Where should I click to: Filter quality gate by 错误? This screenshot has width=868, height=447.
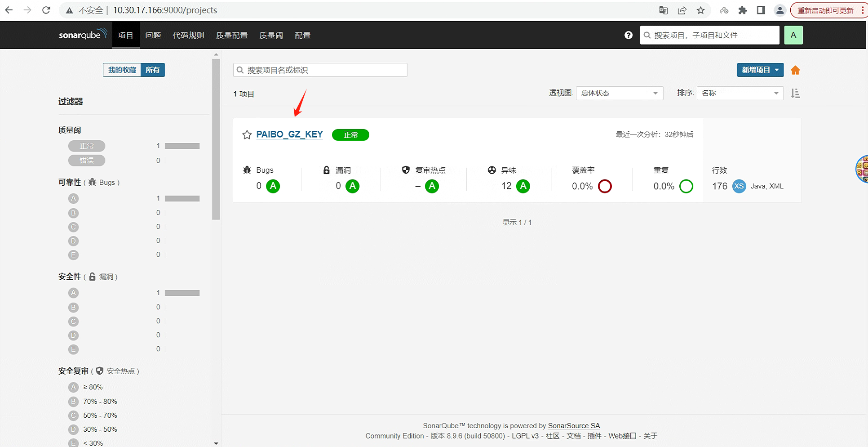click(87, 161)
